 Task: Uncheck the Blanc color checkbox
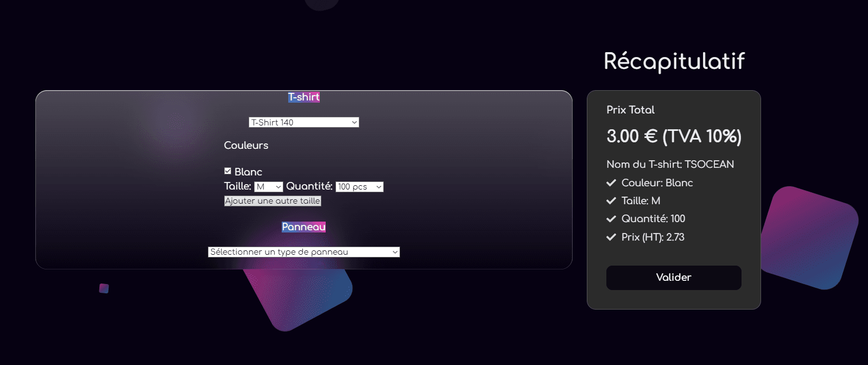227,171
